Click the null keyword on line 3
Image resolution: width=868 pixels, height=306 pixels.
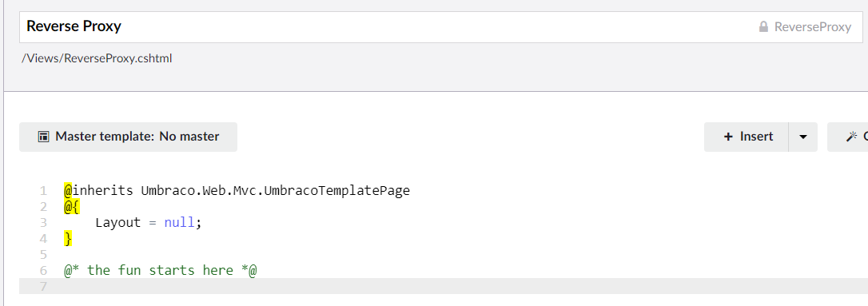click(179, 223)
